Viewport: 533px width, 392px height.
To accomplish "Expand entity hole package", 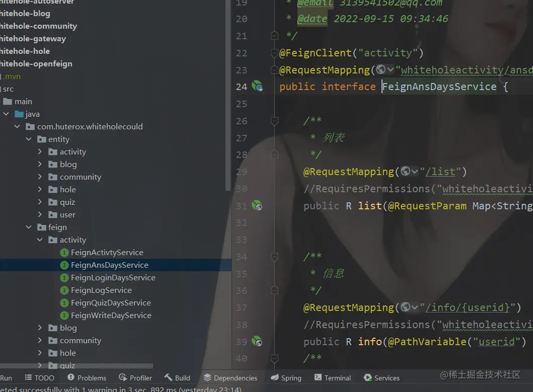I will [40, 190].
